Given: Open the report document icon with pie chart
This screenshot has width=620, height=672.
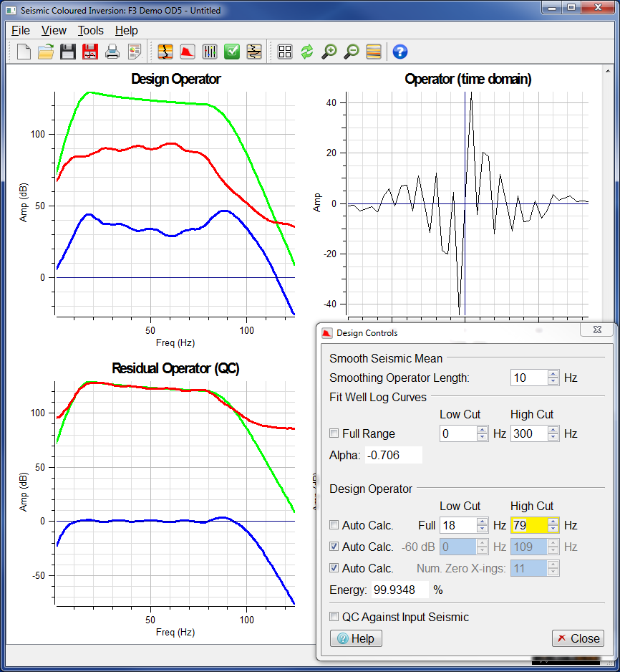Looking at the screenshot, I should tap(135, 52).
